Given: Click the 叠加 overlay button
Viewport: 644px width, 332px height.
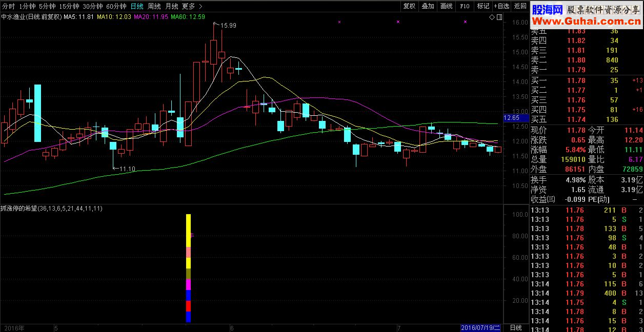Looking at the screenshot, I should [x=428, y=6].
